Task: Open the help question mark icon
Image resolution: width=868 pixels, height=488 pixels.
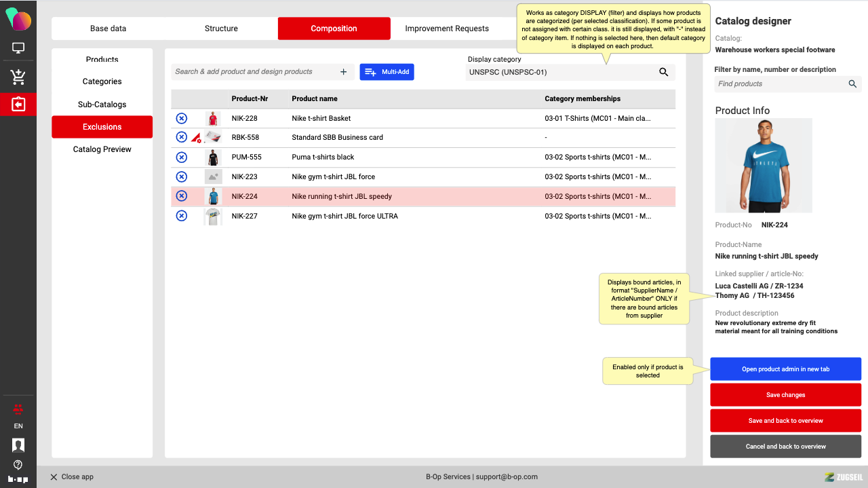Action: point(18,465)
